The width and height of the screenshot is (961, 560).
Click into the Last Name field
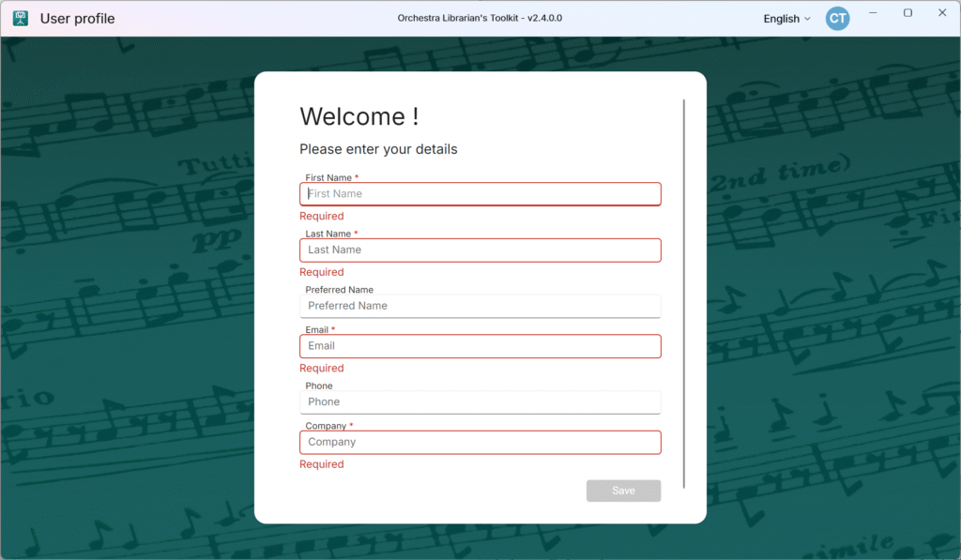(x=480, y=250)
